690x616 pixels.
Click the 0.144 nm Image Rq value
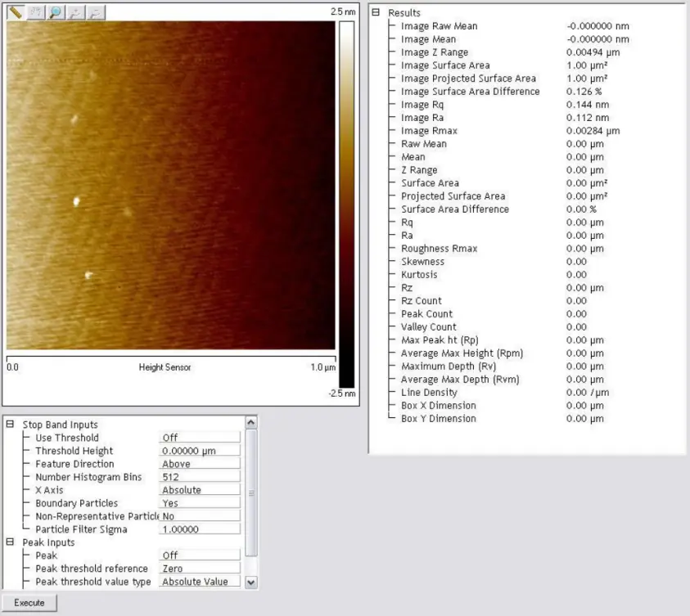(588, 105)
